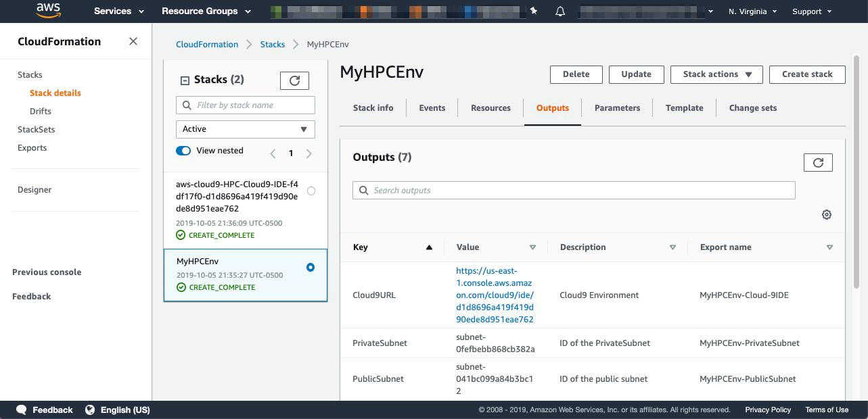
Task: Click the AWS logo home icon
Action: coord(49,11)
